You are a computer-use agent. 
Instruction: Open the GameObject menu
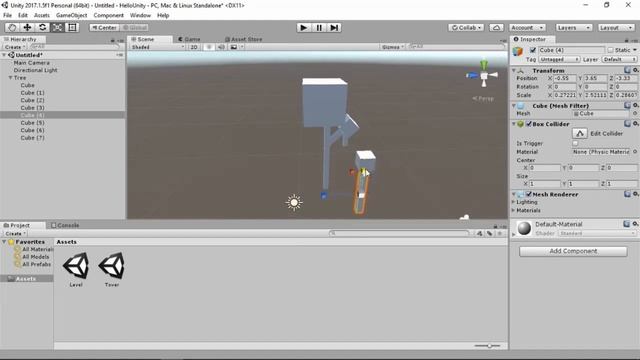71,15
